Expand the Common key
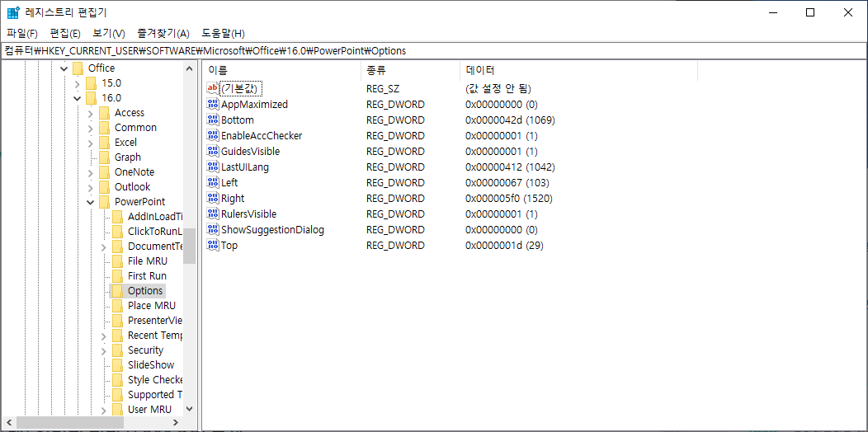 click(x=90, y=128)
